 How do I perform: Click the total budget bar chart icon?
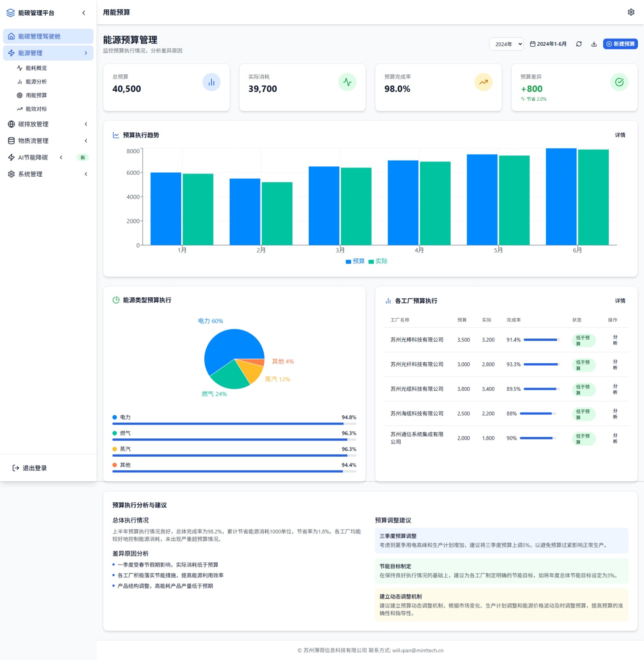(x=211, y=82)
